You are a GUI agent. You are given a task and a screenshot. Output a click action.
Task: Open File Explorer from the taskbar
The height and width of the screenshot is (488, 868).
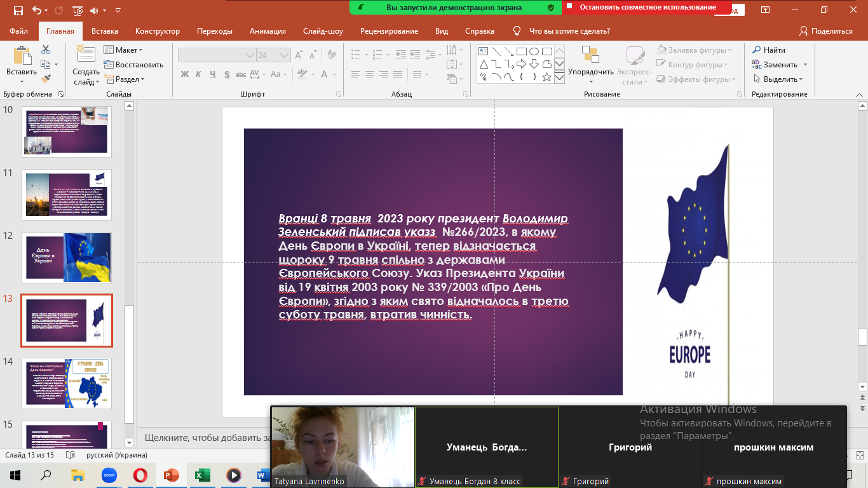pyautogui.click(x=78, y=475)
